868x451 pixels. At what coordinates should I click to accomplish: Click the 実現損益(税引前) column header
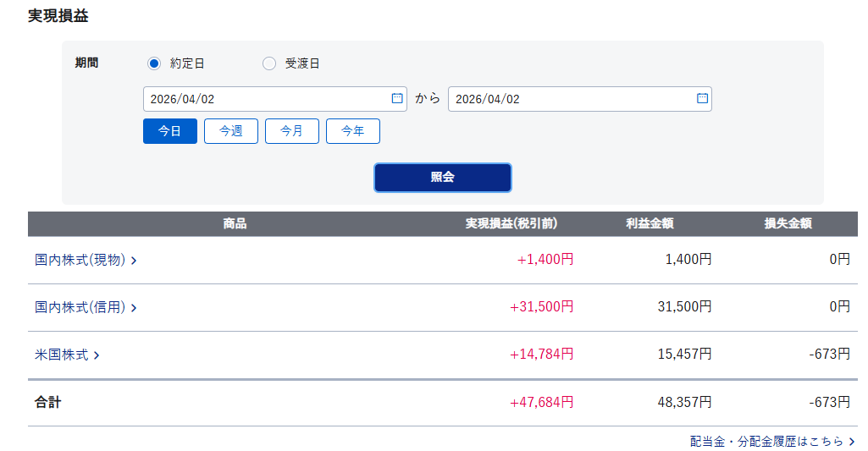tap(511, 224)
